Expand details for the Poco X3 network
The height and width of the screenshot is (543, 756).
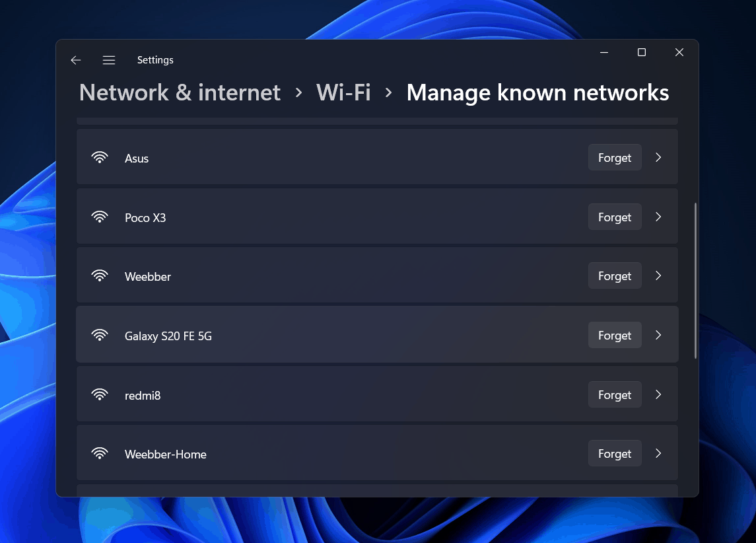coord(658,217)
